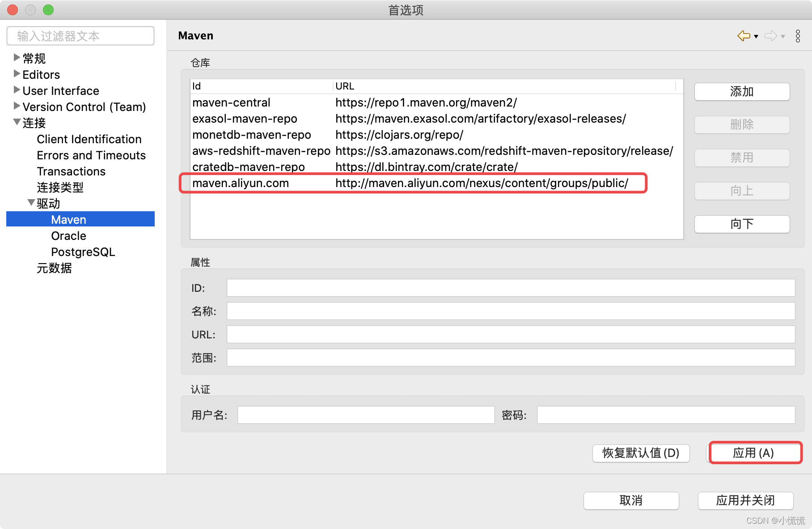The height and width of the screenshot is (529, 812).
Task: Select the monetdb-maven-repo repository row
Action: point(436,135)
